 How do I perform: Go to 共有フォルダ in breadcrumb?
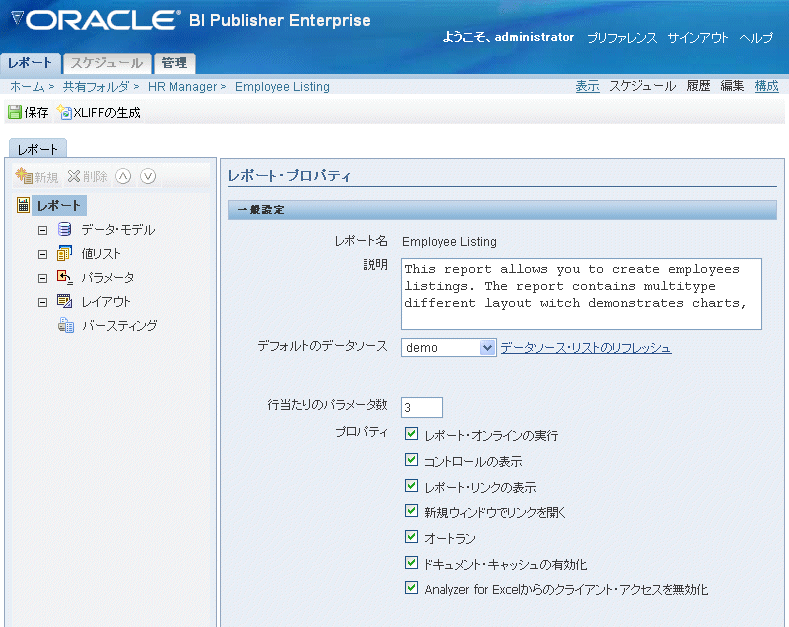click(x=96, y=87)
